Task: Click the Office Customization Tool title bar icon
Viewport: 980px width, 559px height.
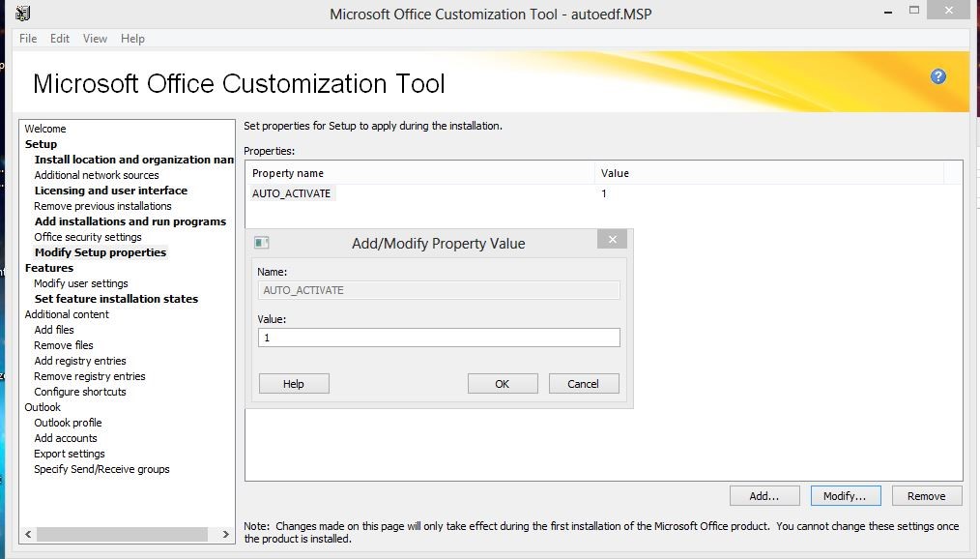Action: pyautogui.click(x=22, y=14)
